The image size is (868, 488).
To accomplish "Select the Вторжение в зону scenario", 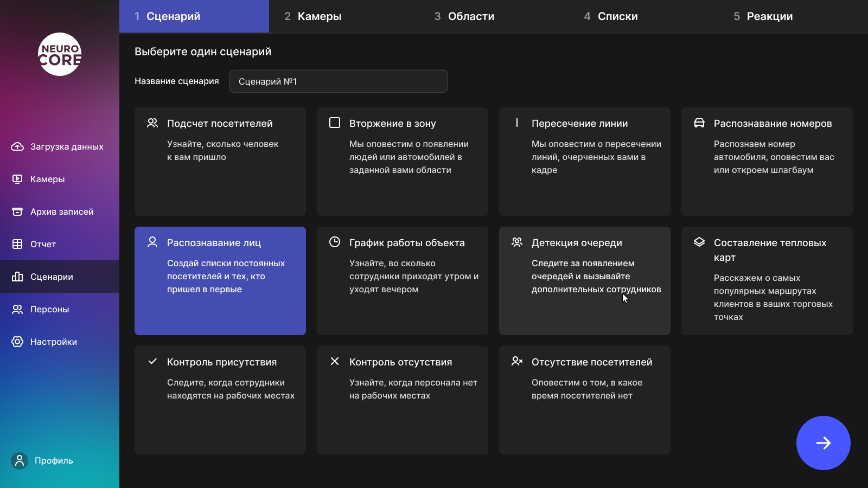I will coord(403,162).
